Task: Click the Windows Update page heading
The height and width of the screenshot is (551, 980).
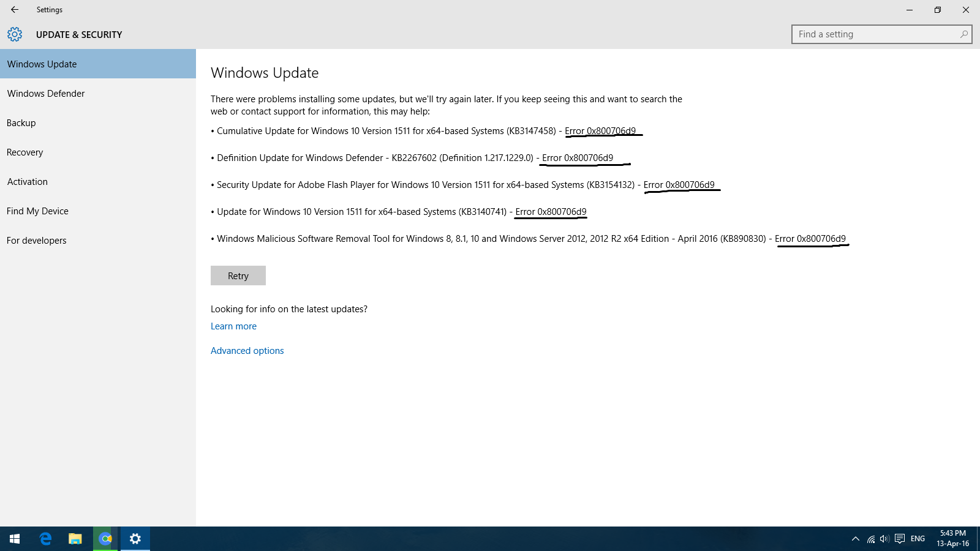Action: [x=265, y=73]
